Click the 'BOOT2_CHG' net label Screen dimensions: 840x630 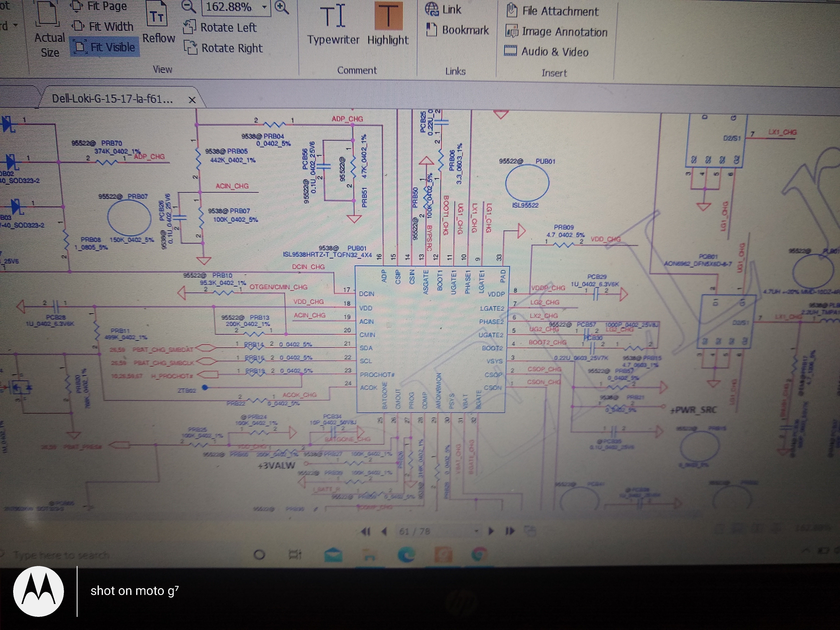coord(547,342)
